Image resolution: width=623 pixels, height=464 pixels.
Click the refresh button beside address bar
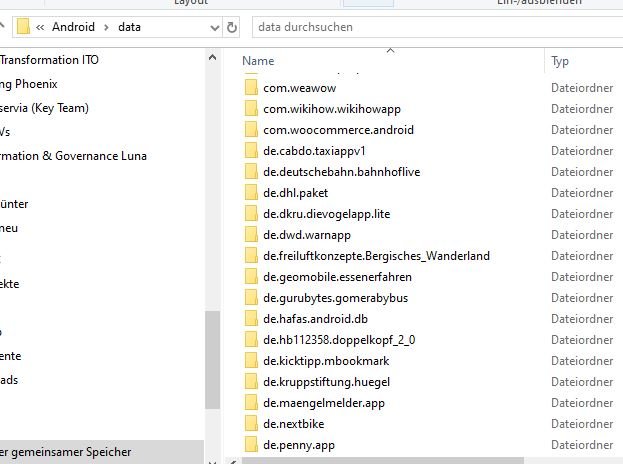point(233,27)
